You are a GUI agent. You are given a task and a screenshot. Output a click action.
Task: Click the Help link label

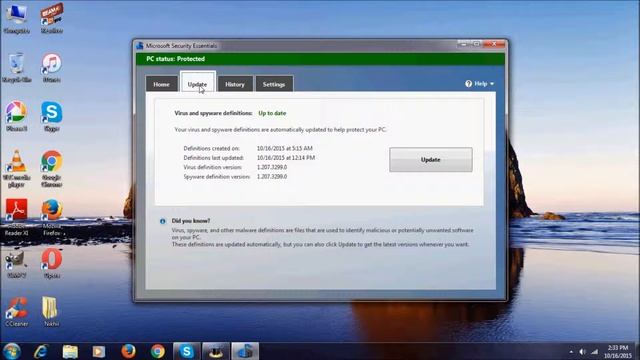pos(480,84)
